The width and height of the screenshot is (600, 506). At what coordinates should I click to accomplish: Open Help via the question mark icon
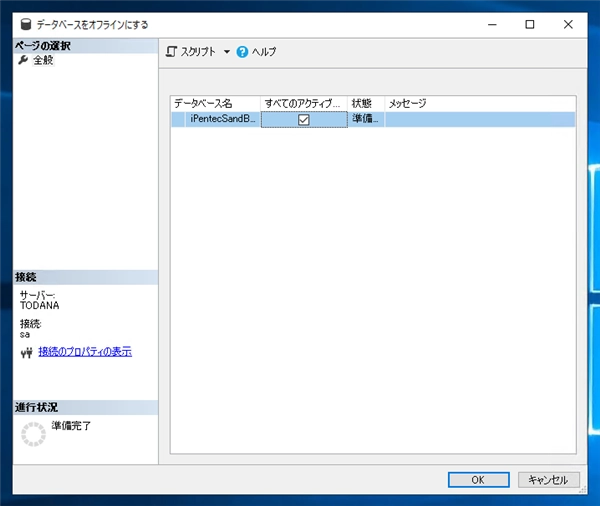242,52
